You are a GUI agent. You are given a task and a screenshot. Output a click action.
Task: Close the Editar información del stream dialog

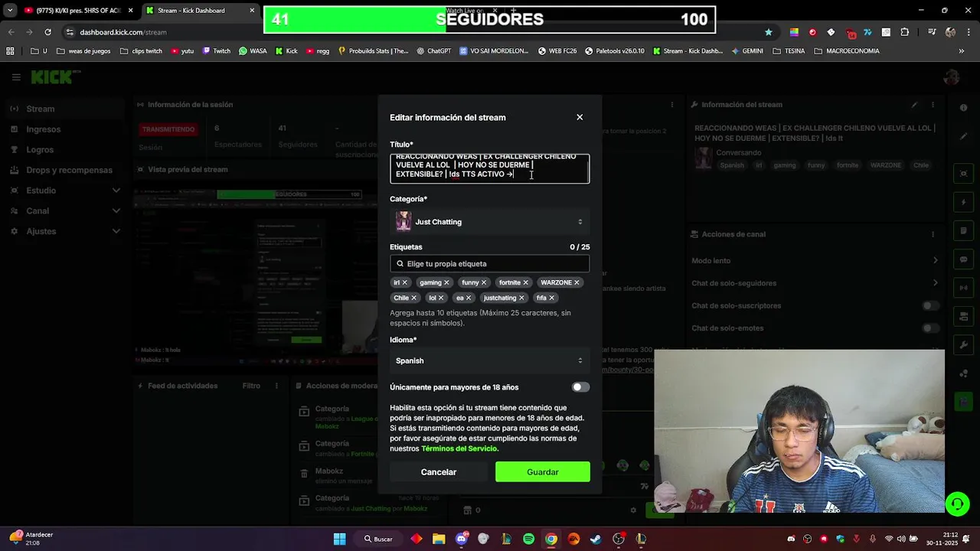[580, 117]
